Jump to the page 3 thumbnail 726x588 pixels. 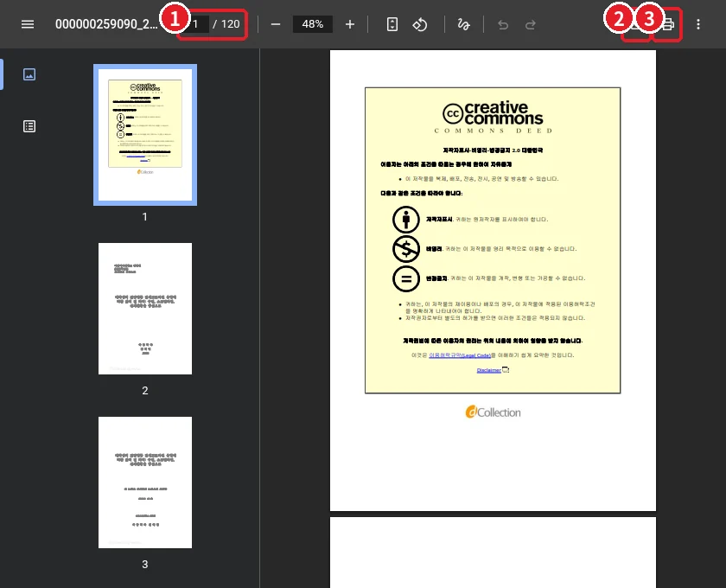(145, 483)
